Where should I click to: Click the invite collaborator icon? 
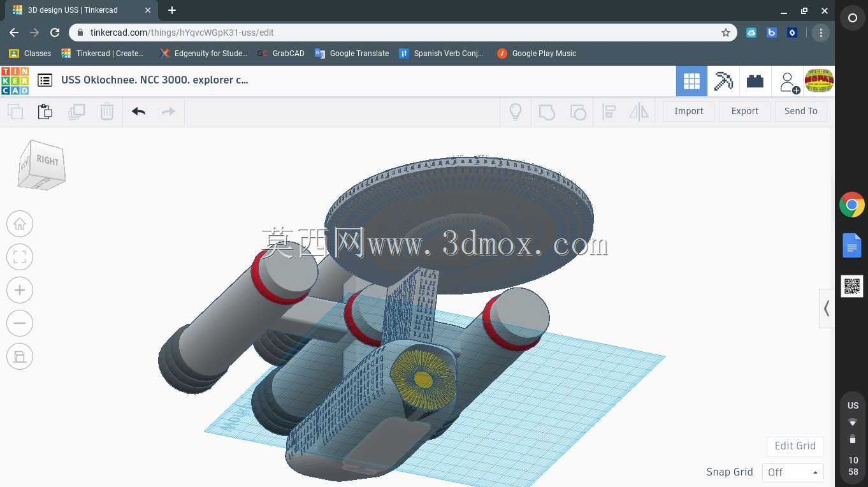tap(788, 82)
